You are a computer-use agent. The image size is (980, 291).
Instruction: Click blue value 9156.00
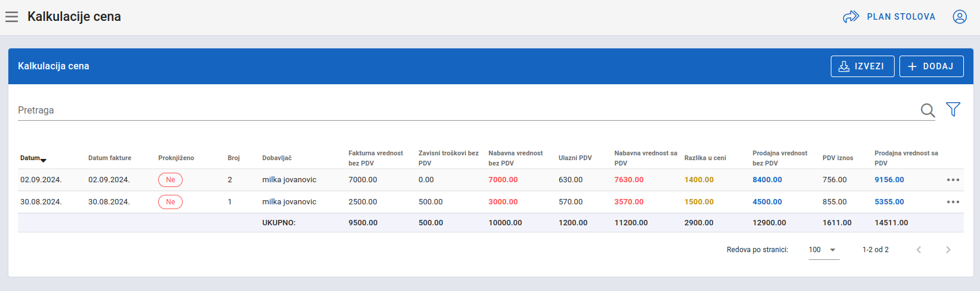pyautogui.click(x=889, y=180)
